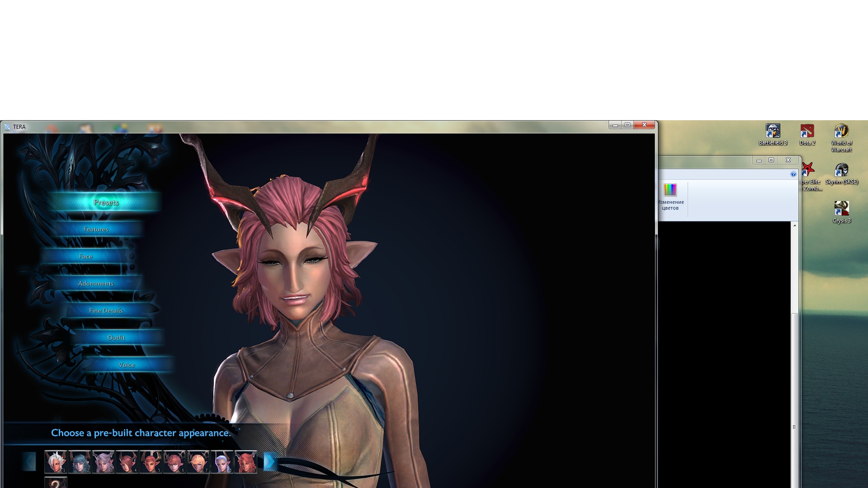
Task: Close the background Paint window
Action: coord(788,160)
